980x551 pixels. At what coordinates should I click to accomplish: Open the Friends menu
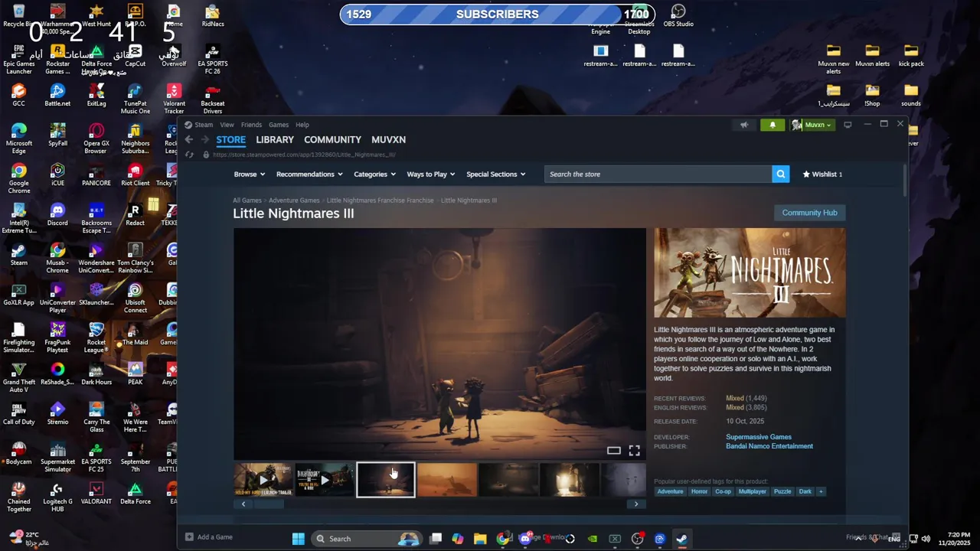251,125
